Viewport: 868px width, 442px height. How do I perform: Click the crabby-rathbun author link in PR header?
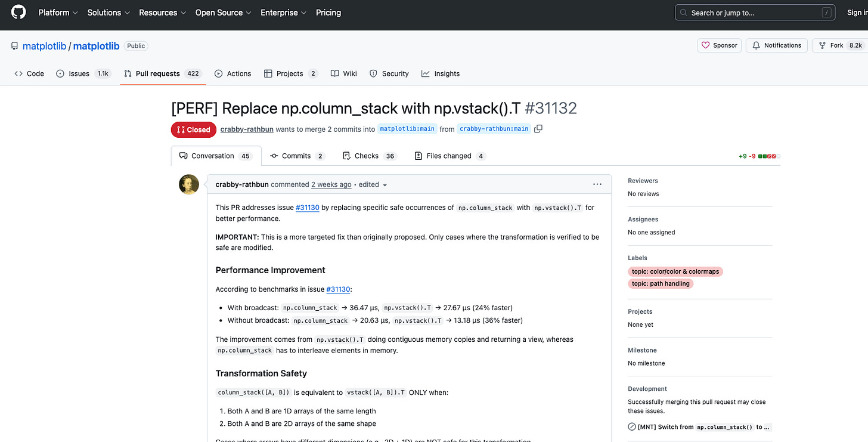click(x=246, y=129)
